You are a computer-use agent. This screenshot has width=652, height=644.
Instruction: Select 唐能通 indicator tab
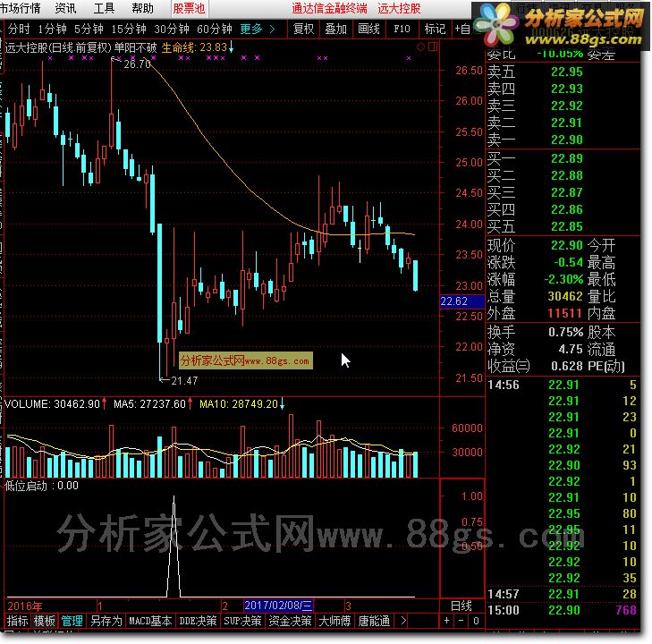coord(374,621)
